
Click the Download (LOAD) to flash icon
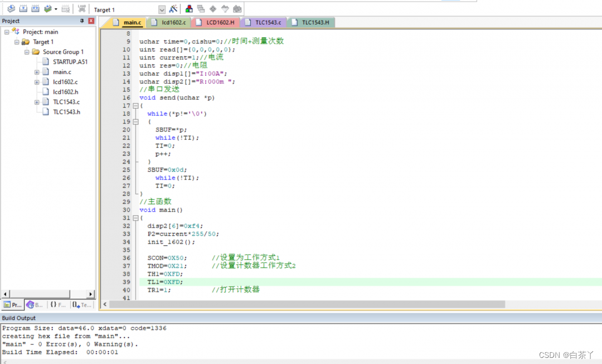click(x=82, y=9)
